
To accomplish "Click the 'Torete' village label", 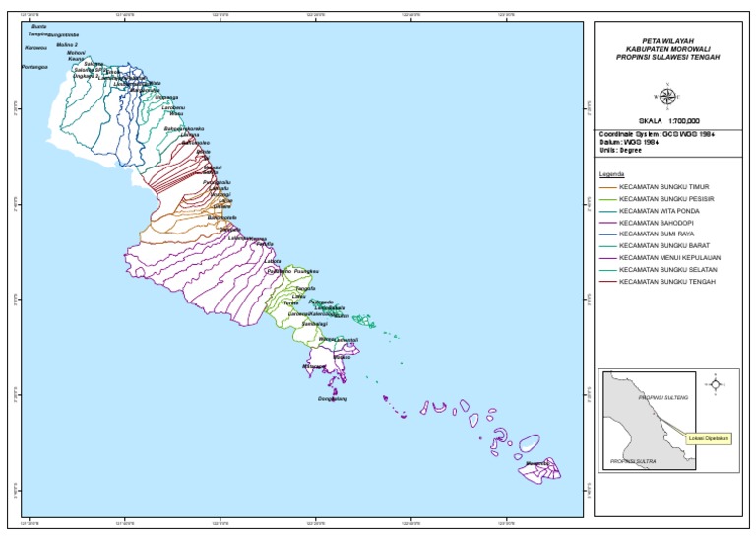I will click(x=290, y=302).
